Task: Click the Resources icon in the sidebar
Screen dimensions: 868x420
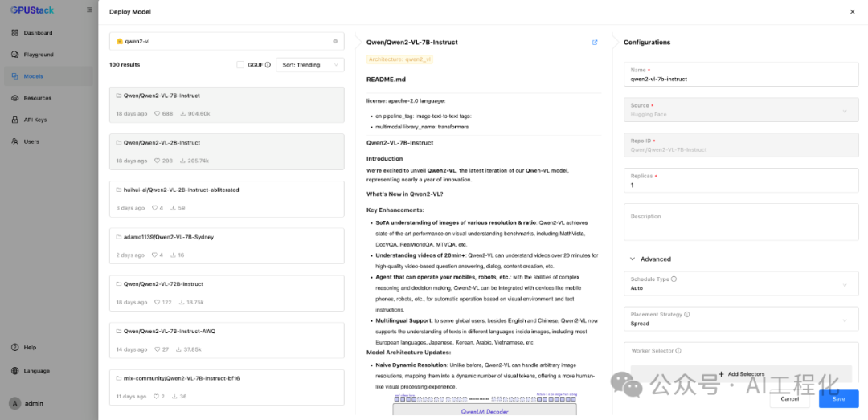Action: [x=15, y=98]
